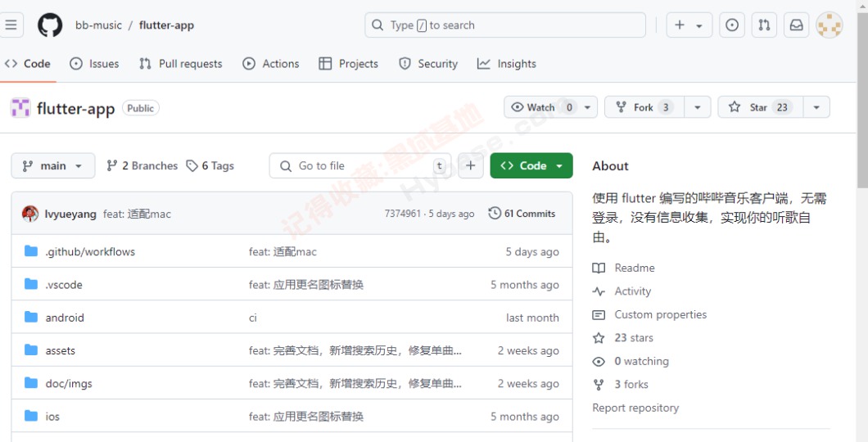Open lvyueyang author name link

[x=70, y=214]
